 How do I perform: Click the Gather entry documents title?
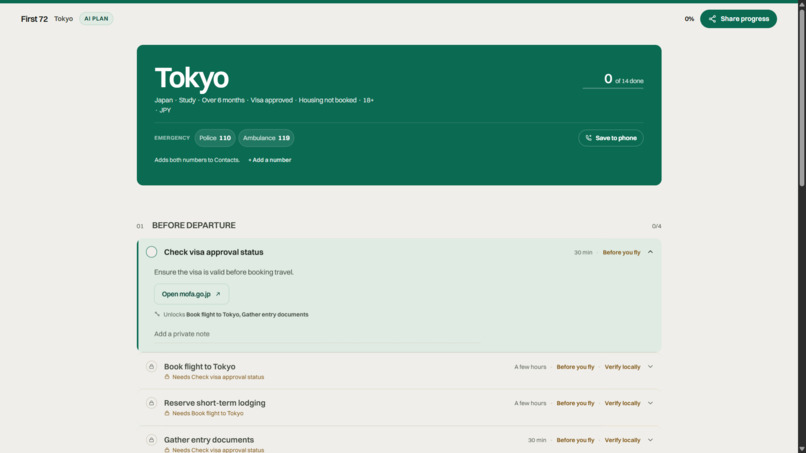209,440
